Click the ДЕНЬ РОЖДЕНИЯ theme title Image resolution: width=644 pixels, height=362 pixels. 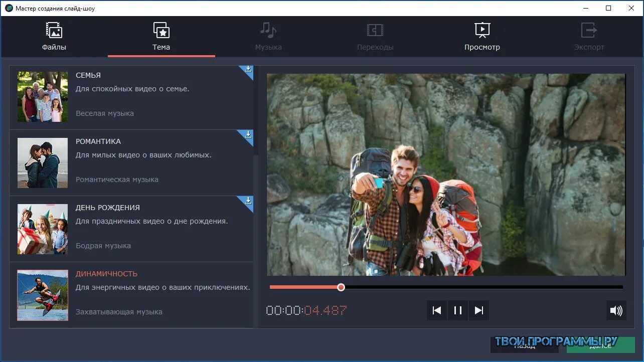[108, 208]
